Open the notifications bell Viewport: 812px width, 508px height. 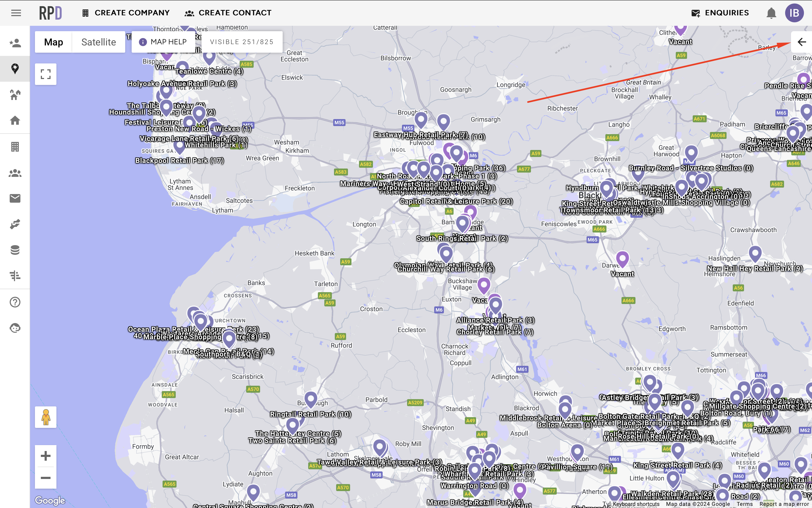tap(771, 13)
